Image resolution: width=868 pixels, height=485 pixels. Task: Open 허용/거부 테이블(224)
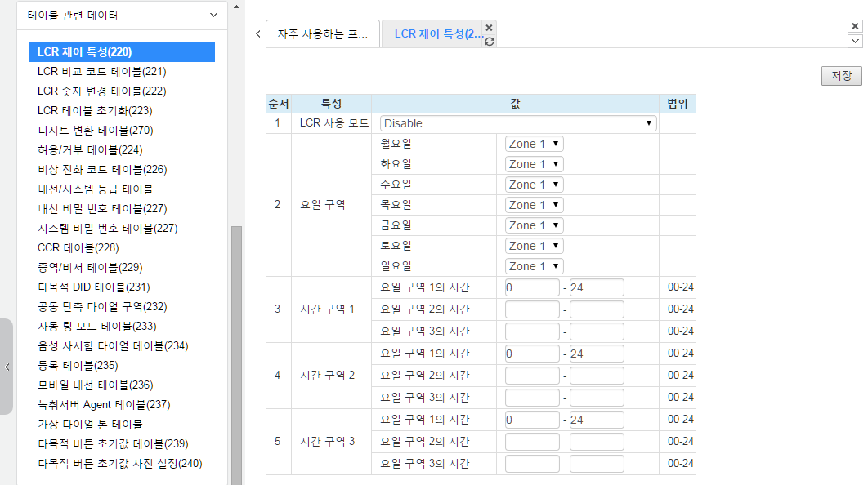pyautogui.click(x=90, y=150)
